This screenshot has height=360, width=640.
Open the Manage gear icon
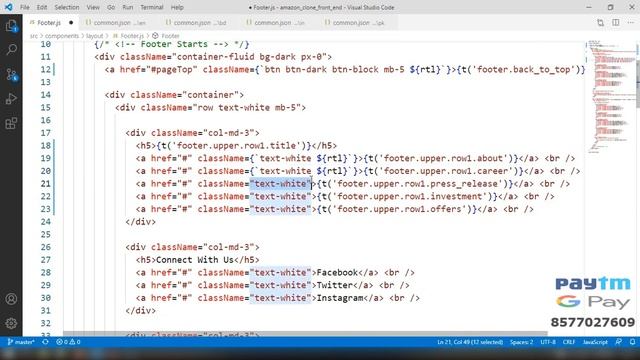coord(11,323)
